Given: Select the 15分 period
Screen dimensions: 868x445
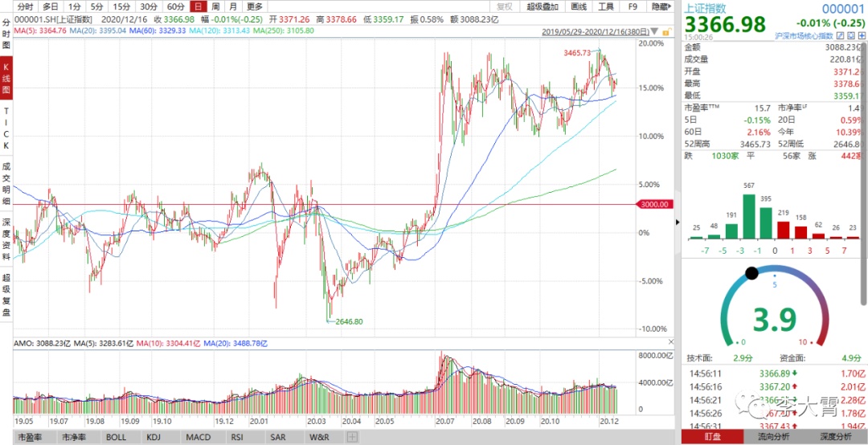Looking at the screenshot, I should 121,6.
